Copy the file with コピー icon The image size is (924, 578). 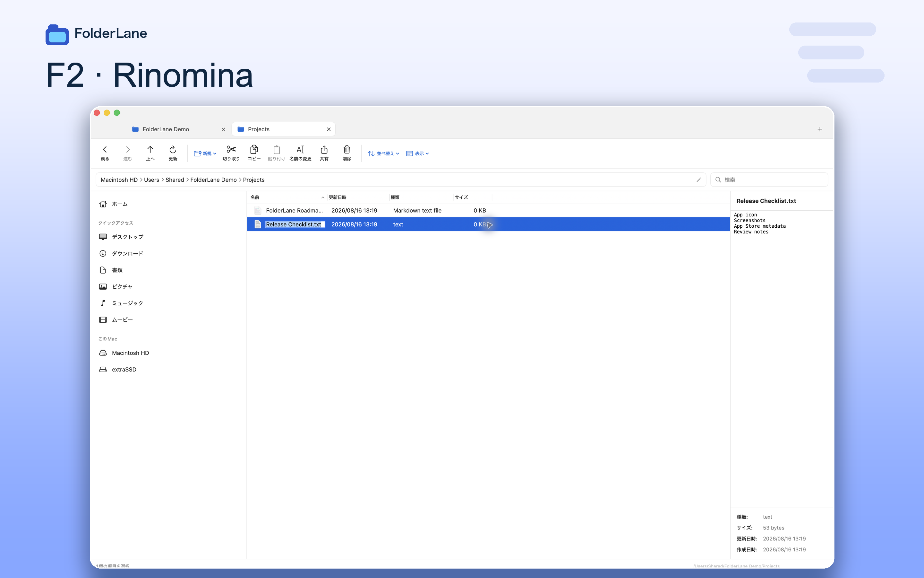tap(254, 153)
